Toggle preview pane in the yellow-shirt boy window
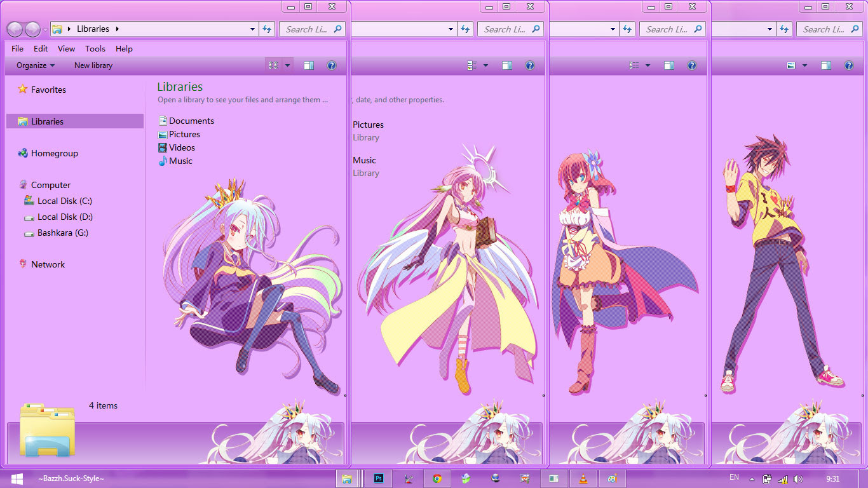 [x=826, y=65]
